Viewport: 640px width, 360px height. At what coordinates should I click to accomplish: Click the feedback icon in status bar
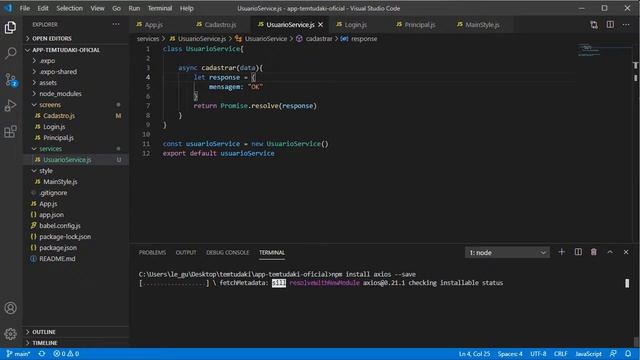[613, 354]
